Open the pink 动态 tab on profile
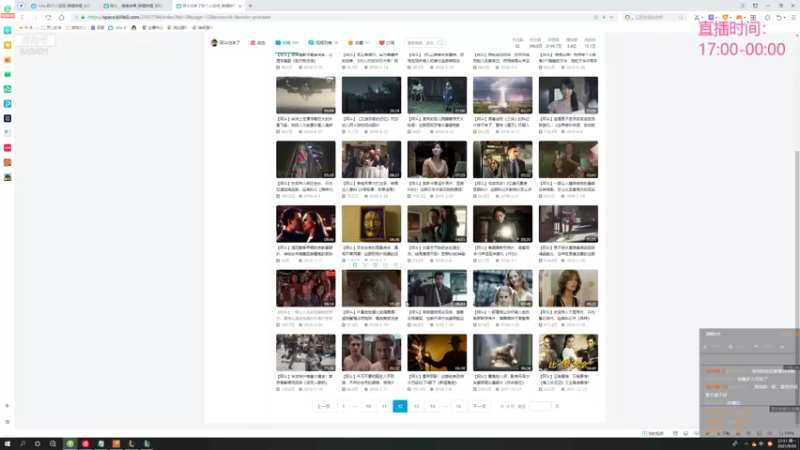Screen dimensions: 800x450 pyautogui.click(x=258, y=43)
